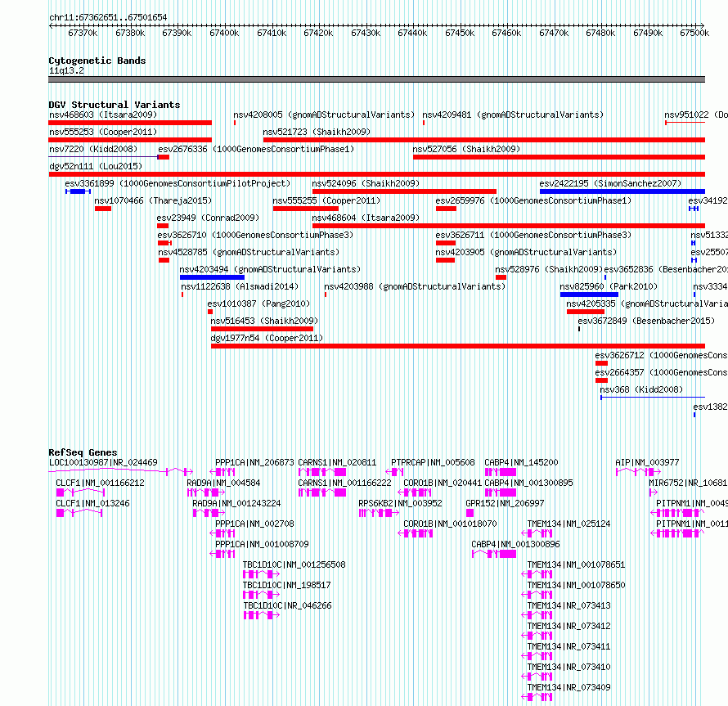Screen dimensions: 728x706
Task: Click the TBC1D10C|NM_001256508 gene label
Action: [x=294, y=564]
